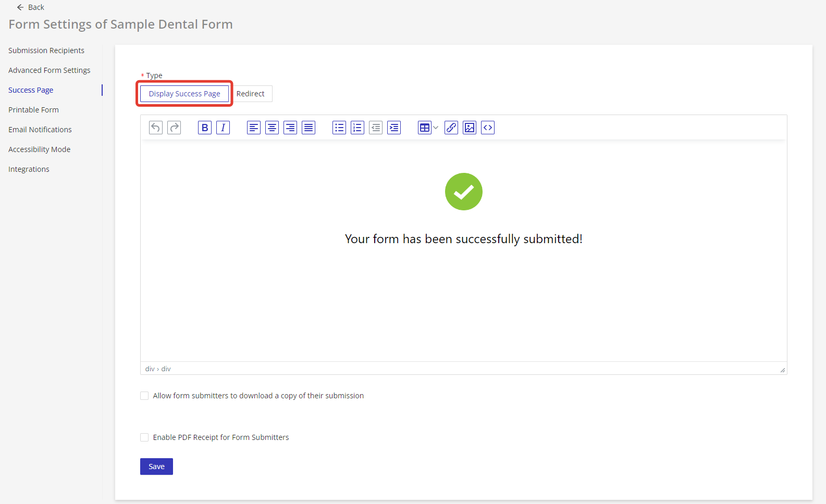Enable PDF Receipt for Form Submitters
The image size is (826, 504).
(144, 437)
